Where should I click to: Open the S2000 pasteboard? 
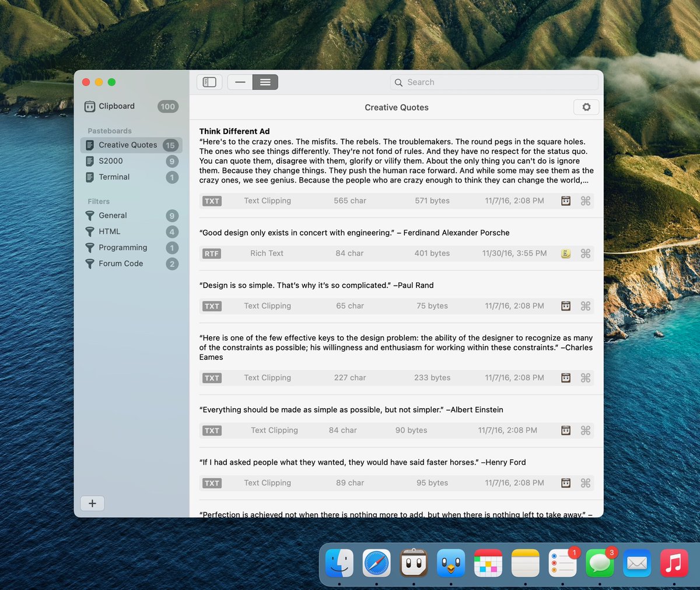tap(131, 161)
